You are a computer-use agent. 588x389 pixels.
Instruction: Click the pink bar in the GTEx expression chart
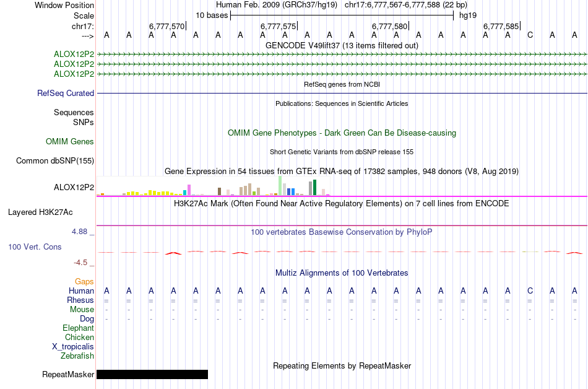click(x=189, y=190)
